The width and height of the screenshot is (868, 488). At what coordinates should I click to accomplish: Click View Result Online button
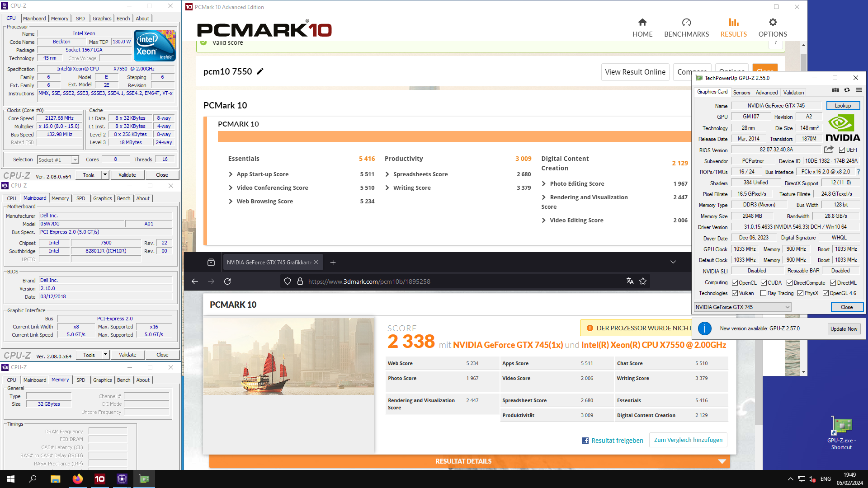[635, 72]
